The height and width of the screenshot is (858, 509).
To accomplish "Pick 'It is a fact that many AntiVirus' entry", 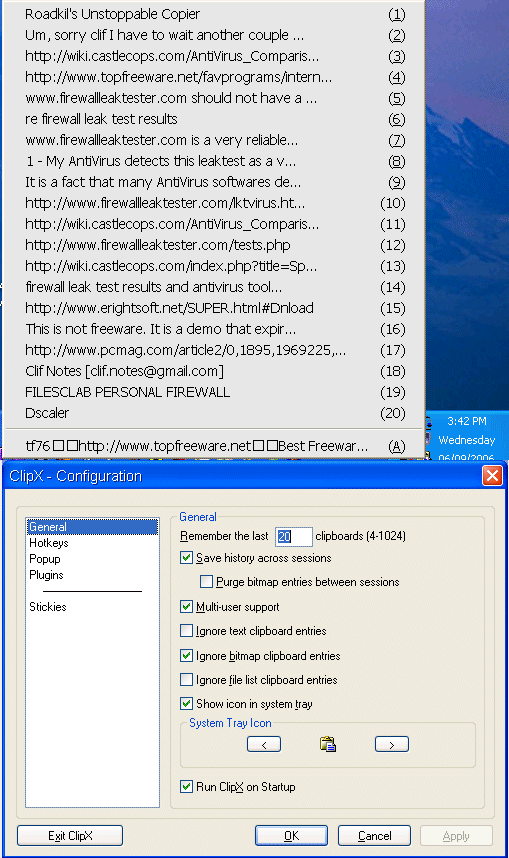I will point(215,182).
